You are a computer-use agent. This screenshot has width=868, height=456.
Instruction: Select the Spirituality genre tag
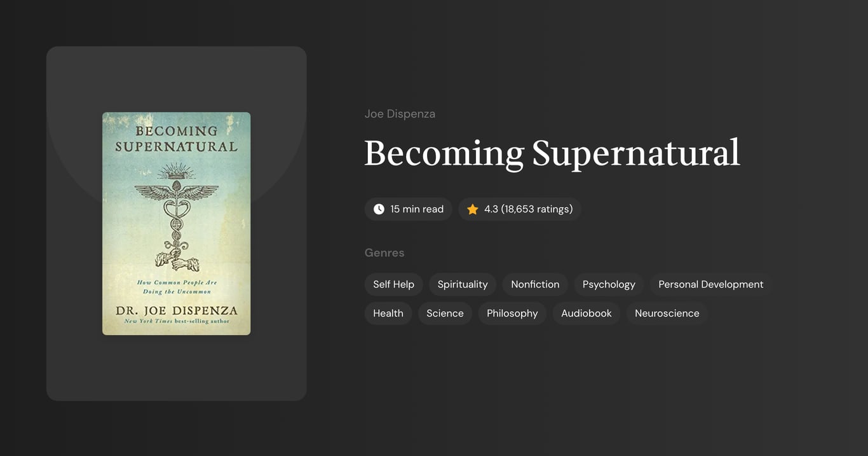pyautogui.click(x=462, y=284)
